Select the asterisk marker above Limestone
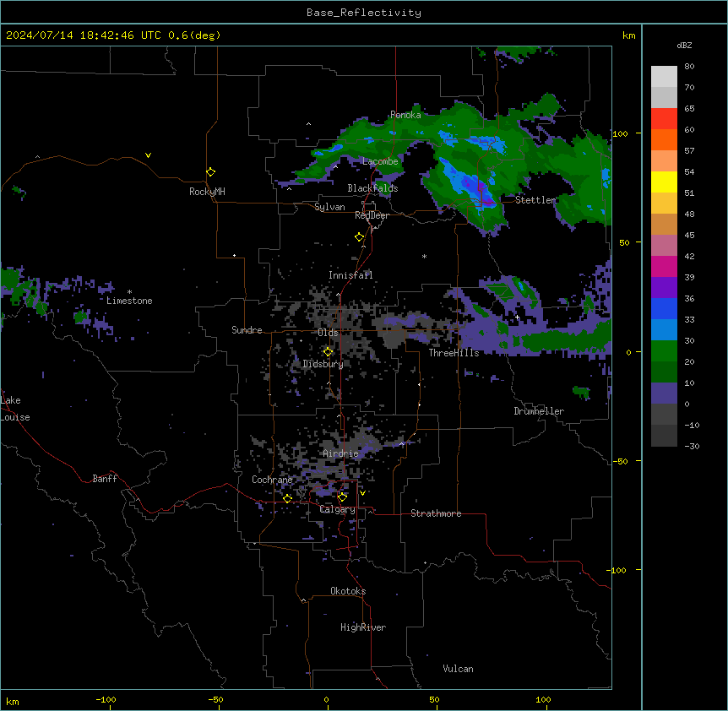The image size is (728, 711). pos(129,292)
